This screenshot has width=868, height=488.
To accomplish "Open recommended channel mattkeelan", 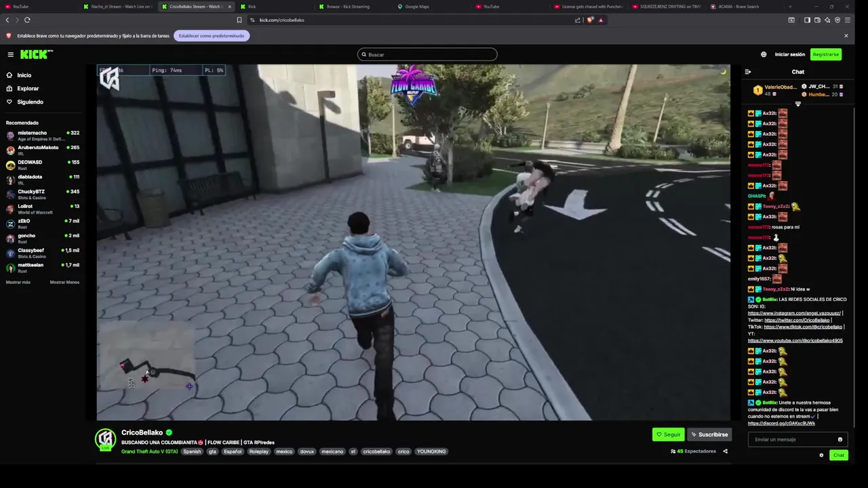I will click(42, 268).
